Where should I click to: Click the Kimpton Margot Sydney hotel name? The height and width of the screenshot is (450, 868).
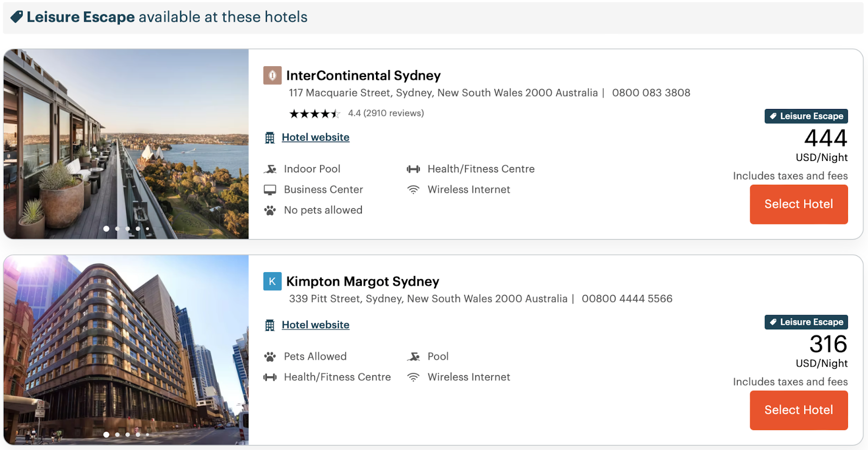pyautogui.click(x=362, y=281)
